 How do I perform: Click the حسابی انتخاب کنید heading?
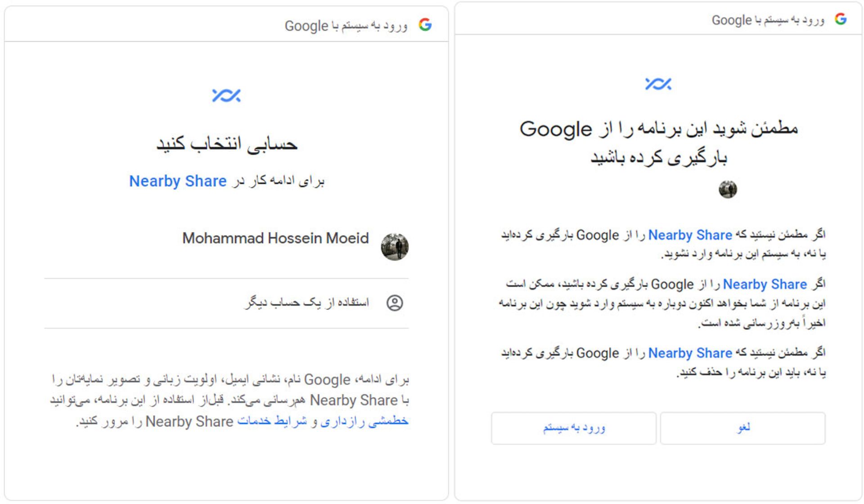[x=227, y=144]
